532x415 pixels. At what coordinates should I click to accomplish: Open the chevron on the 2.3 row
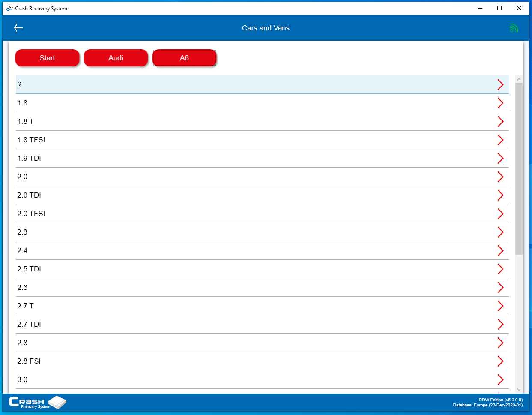coord(500,232)
